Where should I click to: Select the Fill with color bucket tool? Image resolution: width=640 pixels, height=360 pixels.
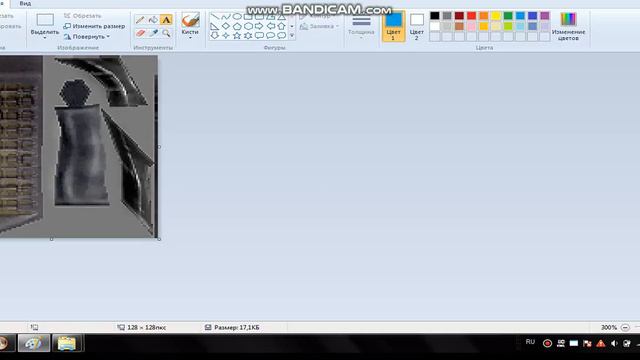pos(153,20)
